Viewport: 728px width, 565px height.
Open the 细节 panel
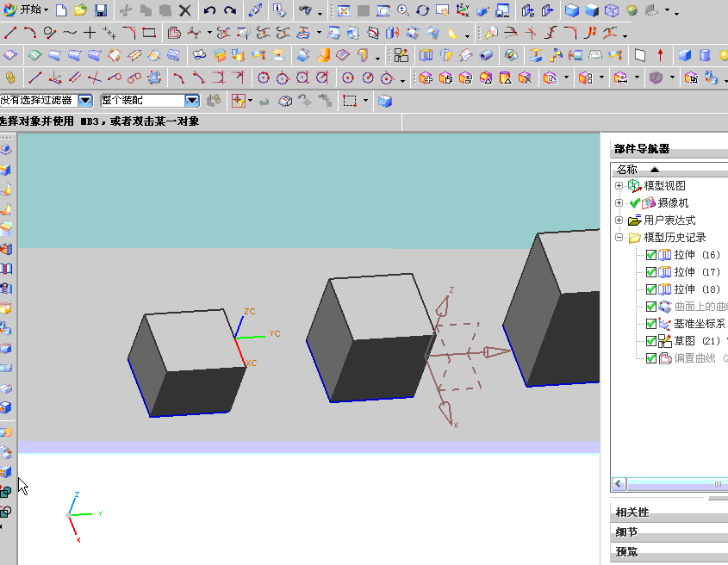(x=669, y=532)
